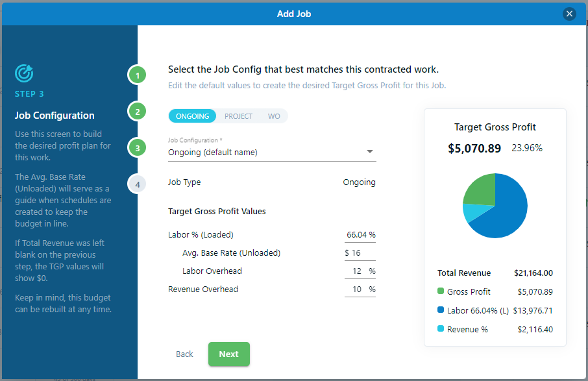The width and height of the screenshot is (588, 381).
Task: Close the Add Job dialog
Action: (x=569, y=14)
